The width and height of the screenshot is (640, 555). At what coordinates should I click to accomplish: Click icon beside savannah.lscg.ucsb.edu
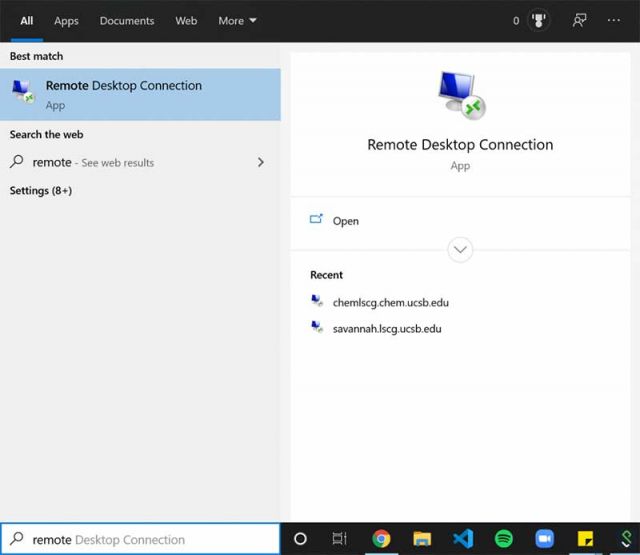(x=317, y=327)
